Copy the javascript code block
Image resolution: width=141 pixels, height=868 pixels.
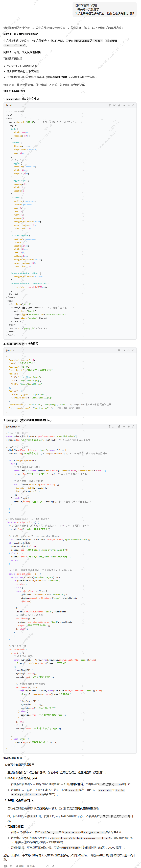pos(119,427)
